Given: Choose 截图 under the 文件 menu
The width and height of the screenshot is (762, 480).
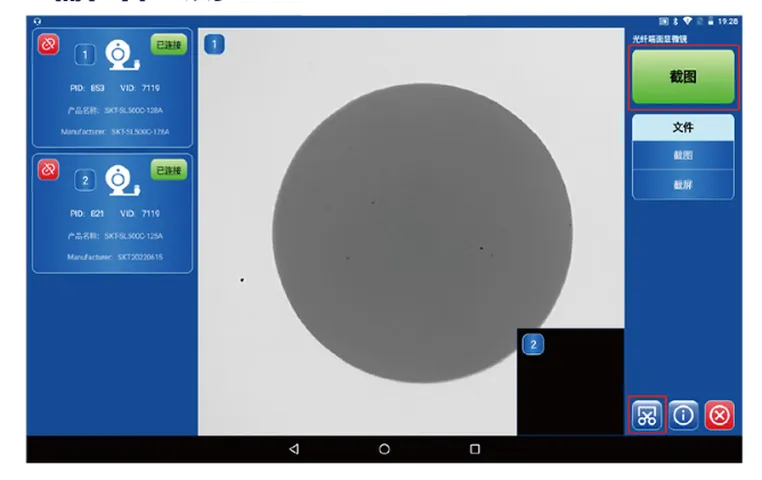Looking at the screenshot, I should [683, 156].
